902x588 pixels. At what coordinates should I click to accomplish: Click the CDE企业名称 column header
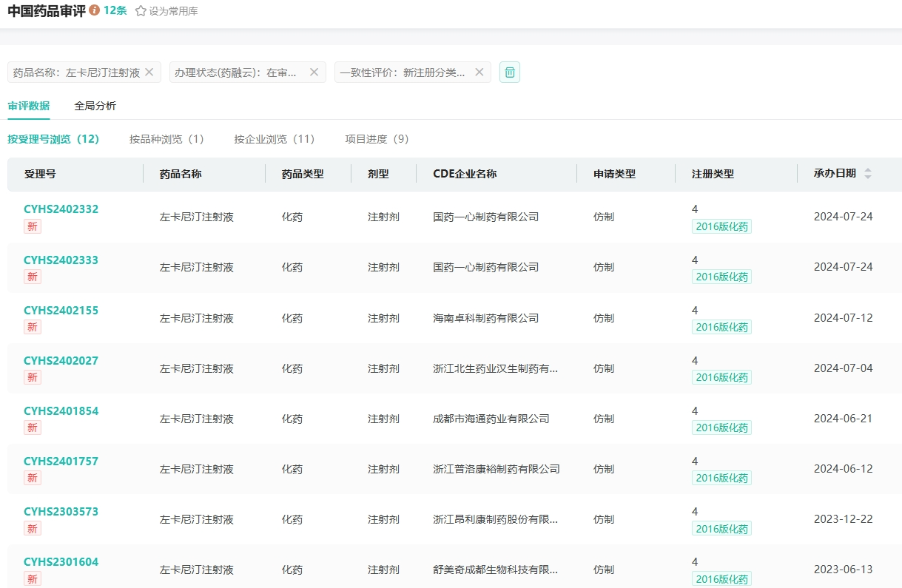coord(465,174)
